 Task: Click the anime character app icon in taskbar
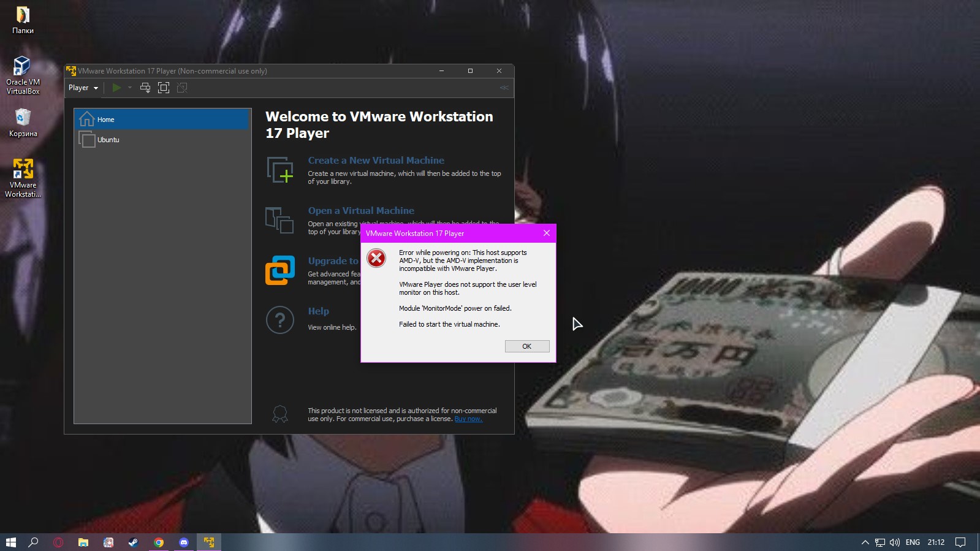coord(108,542)
